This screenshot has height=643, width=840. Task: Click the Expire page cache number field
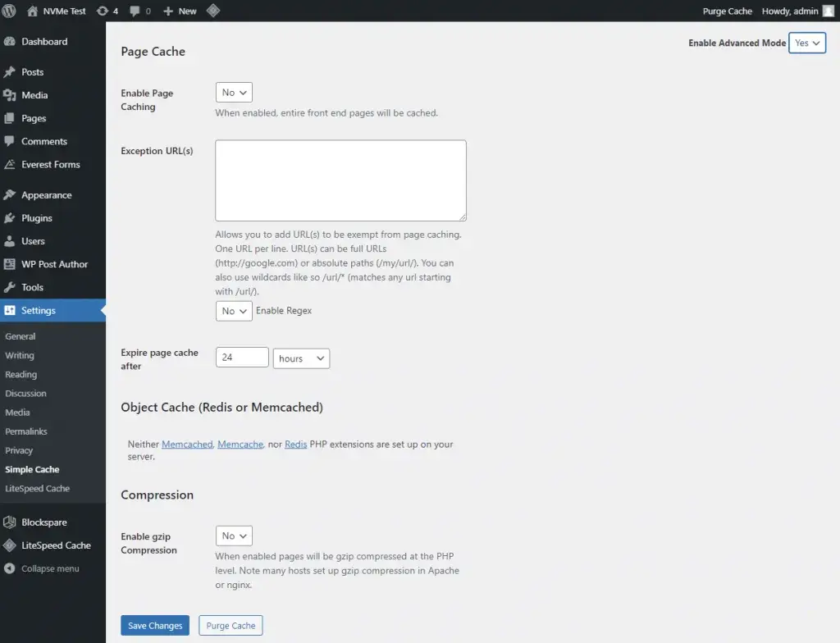point(242,358)
